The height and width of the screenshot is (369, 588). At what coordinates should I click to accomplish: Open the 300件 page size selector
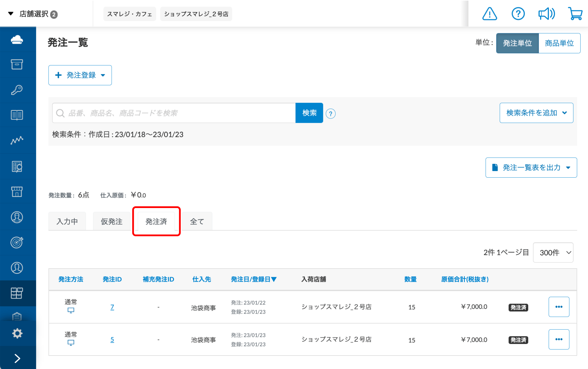pyautogui.click(x=553, y=253)
